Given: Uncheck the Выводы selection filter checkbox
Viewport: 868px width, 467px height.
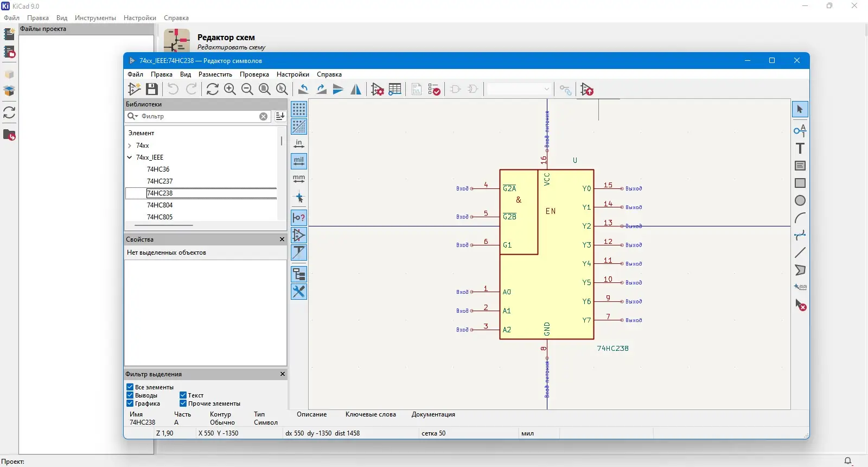Looking at the screenshot, I should 130,395.
